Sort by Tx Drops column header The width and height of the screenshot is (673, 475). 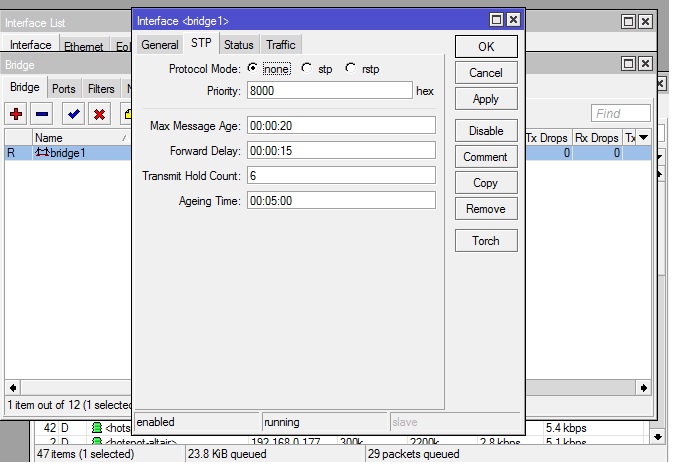[x=548, y=138]
